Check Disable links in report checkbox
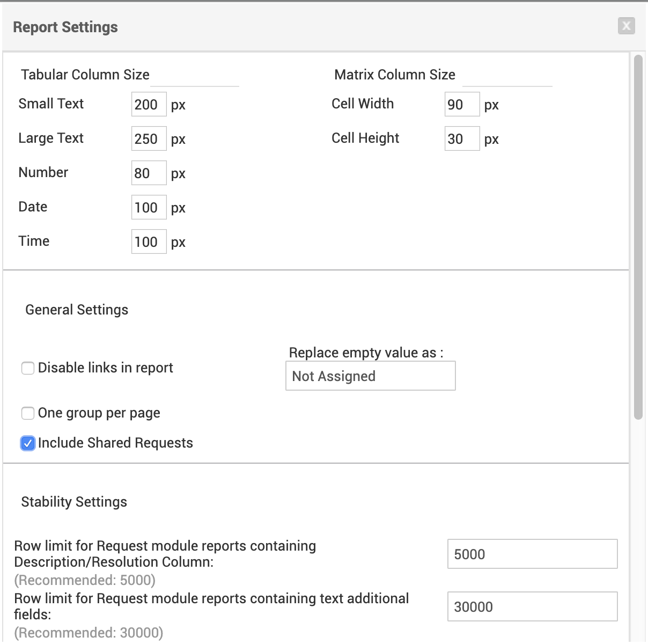The height and width of the screenshot is (644, 648). tap(28, 368)
